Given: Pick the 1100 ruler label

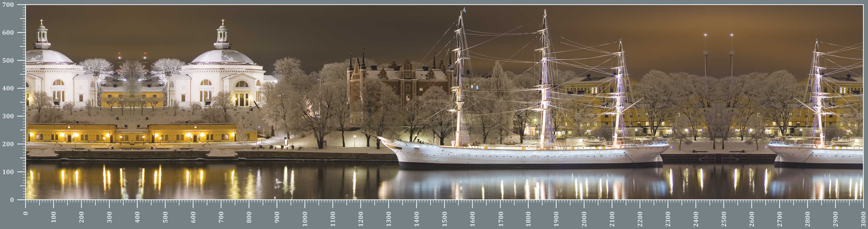Looking at the screenshot, I should click(x=333, y=219).
